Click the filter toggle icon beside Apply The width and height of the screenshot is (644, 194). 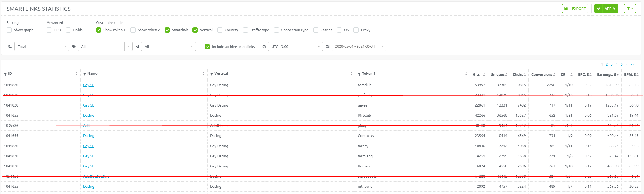[x=630, y=9]
